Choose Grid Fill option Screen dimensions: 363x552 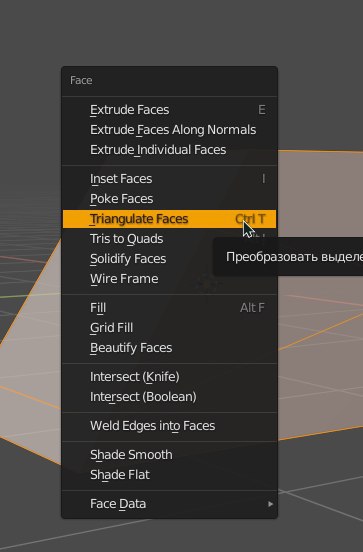click(x=169, y=328)
